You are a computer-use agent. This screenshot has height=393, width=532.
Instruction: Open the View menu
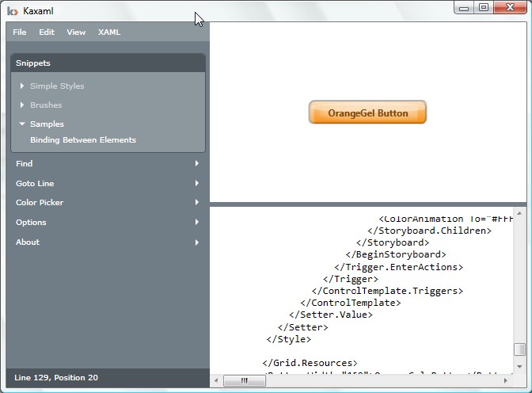[76, 32]
